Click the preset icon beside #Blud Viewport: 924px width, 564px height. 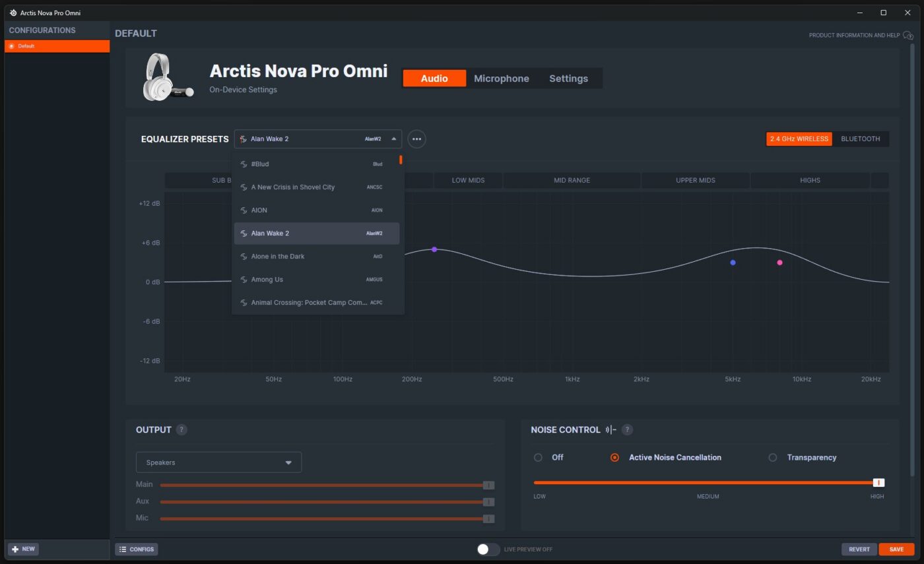point(244,164)
